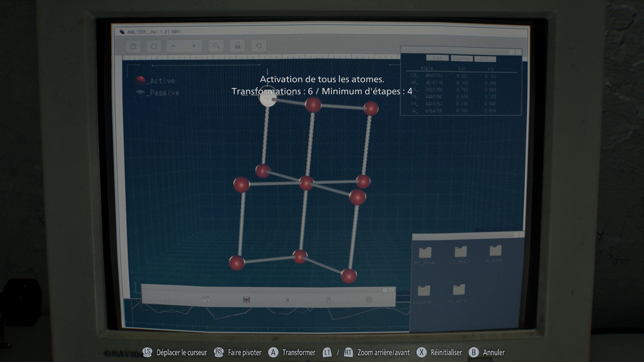Switch to the Edit tab

coord(485,59)
